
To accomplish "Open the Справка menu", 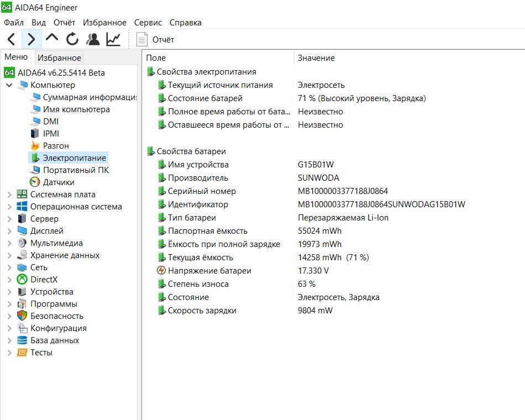I will (x=186, y=23).
